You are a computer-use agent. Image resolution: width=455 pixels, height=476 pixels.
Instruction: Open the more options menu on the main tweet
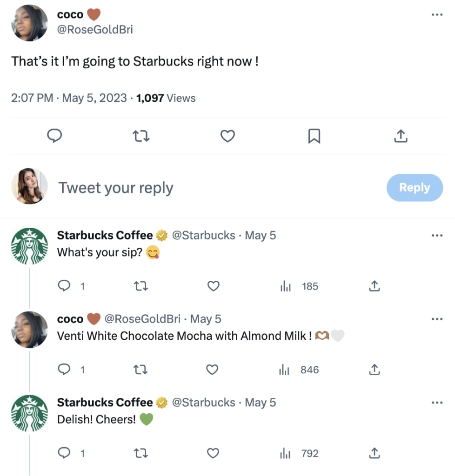[x=437, y=14]
